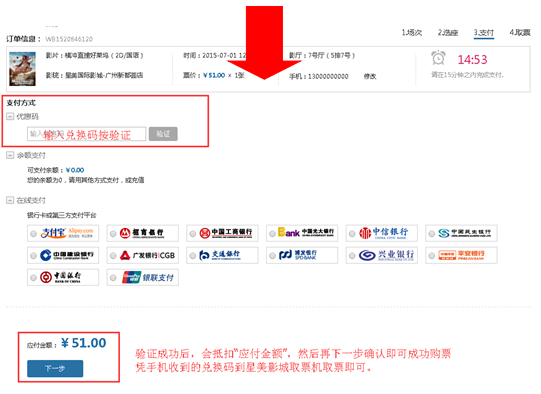Go to step 2 选座 seat selection
Screen dimensions: 541x394
448,33
